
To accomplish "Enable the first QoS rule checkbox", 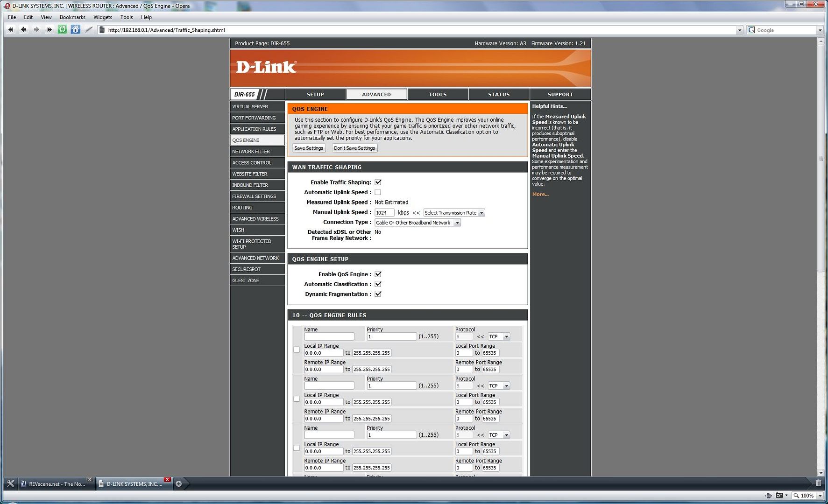I will [297, 350].
